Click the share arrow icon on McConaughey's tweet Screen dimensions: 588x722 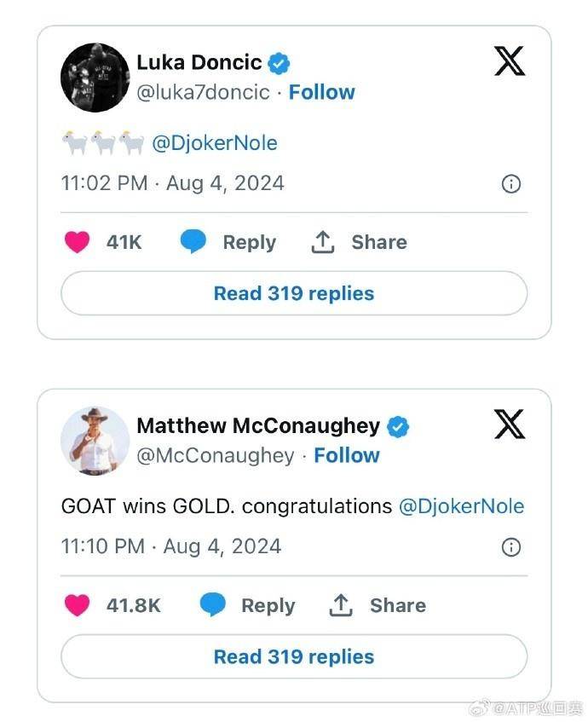[x=340, y=605]
